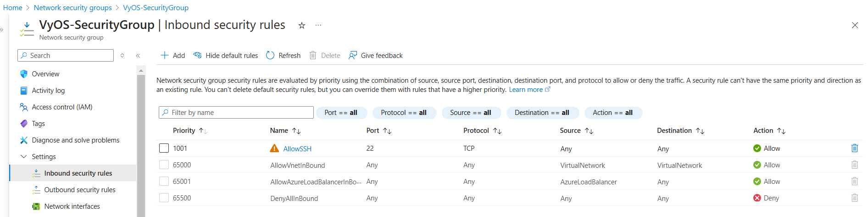Click warning icon next to AllowSSH
Viewport: 868px width, 217px height.
click(x=274, y=148)
